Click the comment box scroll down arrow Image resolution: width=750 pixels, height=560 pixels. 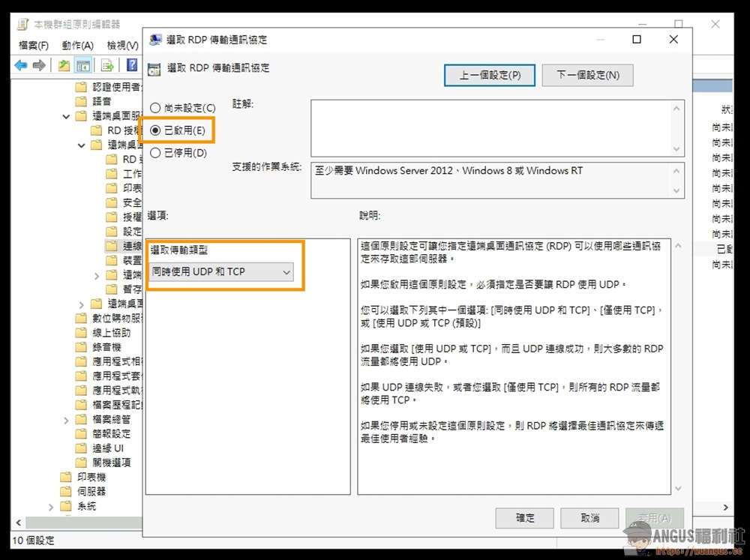point(676,148)
